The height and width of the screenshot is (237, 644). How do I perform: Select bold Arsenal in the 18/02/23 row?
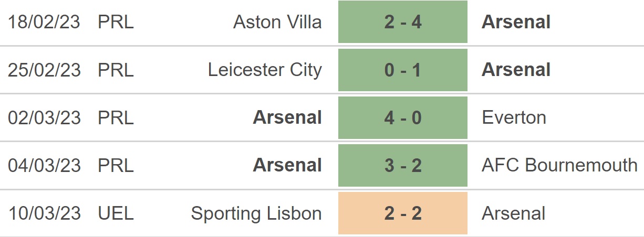[x=516, y=22]
